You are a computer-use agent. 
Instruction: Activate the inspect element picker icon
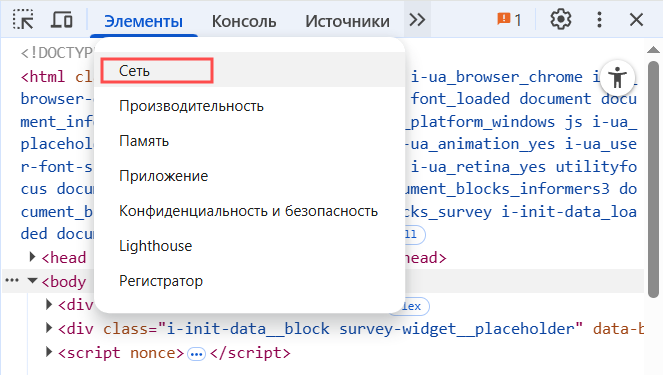click(23, 19)
